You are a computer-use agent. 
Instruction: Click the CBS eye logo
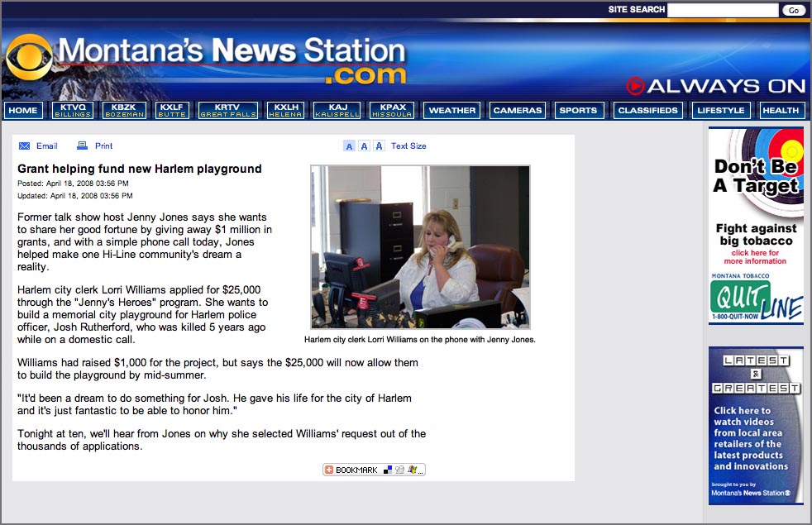pyautogui.click(x=29, y=57)
